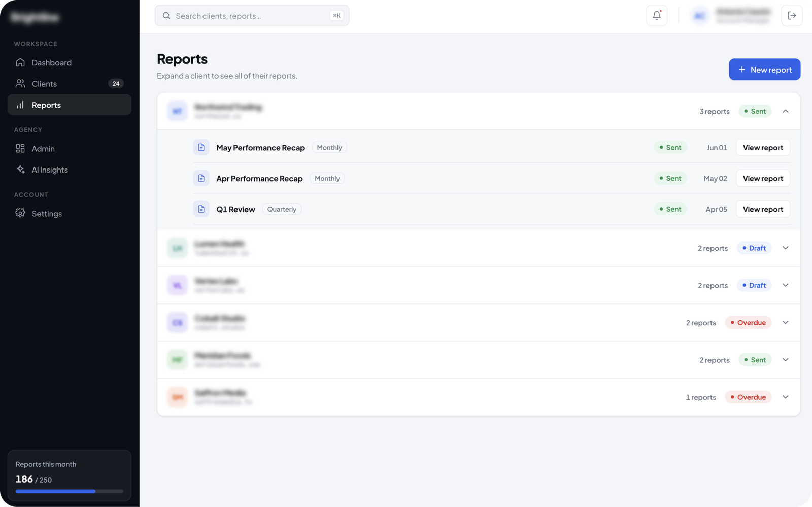
Task: Open AI Insights in sidebar
Action: [70, 170]
